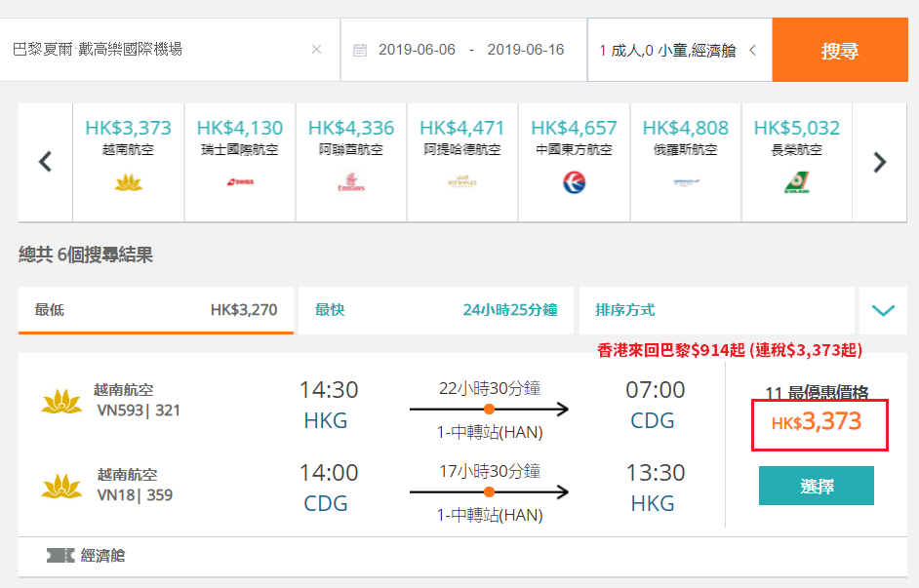Open the date picker calendar icon

360,50
